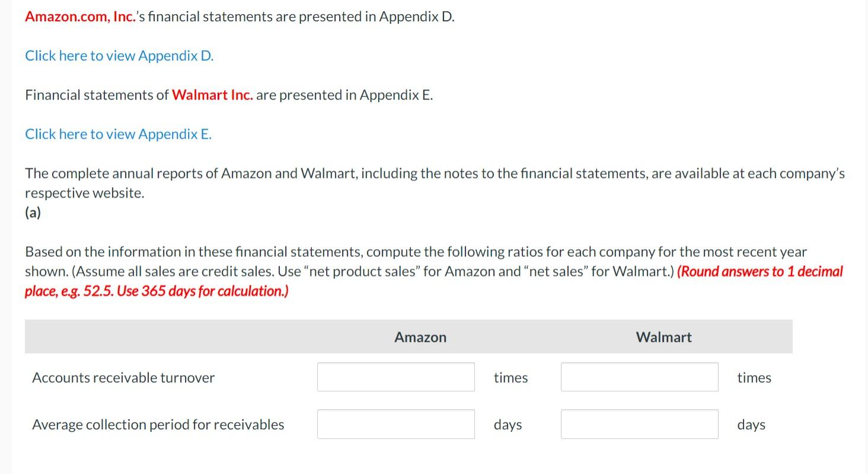Screen dimensions: 868x474
Task: Click the Amazon accounts receivable turnover input field
Action: [x=395, y=377]
